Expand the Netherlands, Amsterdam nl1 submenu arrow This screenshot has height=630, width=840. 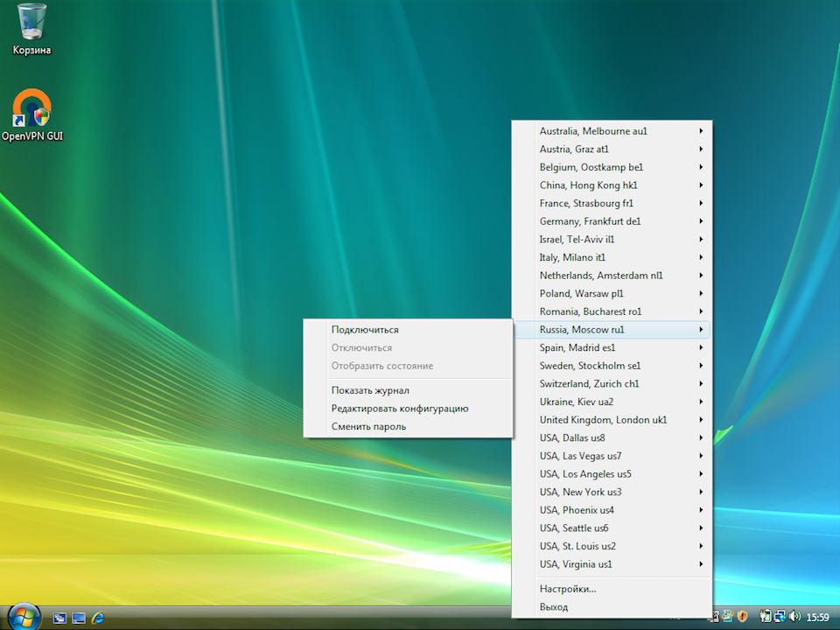click(x=701, y=276)
